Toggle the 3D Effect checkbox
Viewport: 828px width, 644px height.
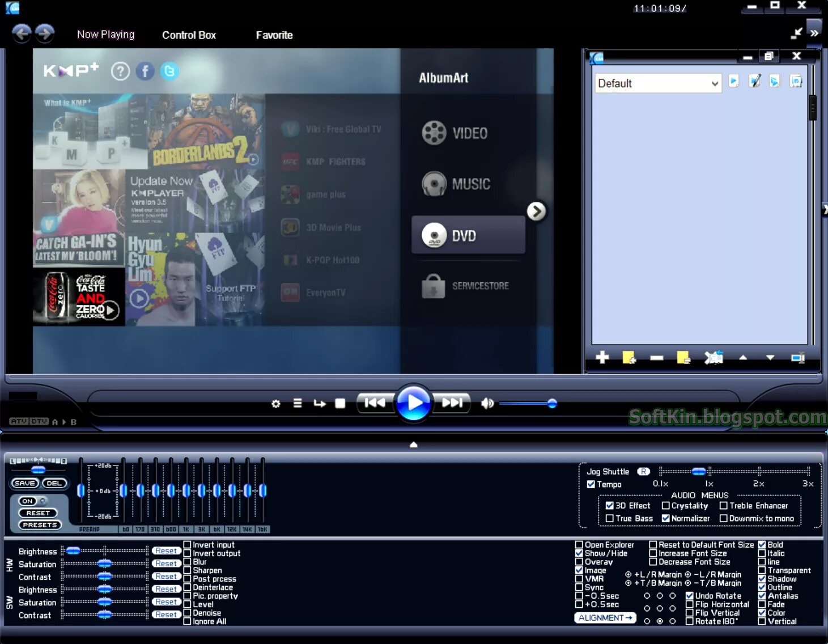pyautogui.click(x=610, y=506)
